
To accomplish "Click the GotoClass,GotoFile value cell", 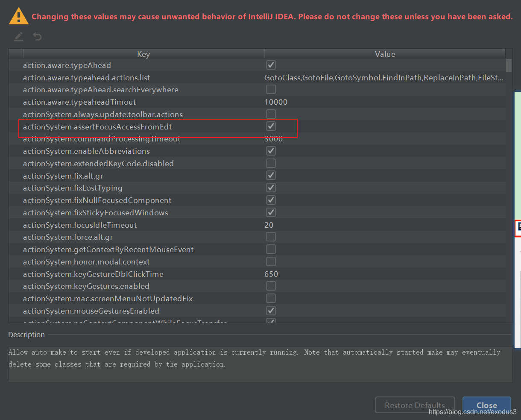I will [384, 78].
